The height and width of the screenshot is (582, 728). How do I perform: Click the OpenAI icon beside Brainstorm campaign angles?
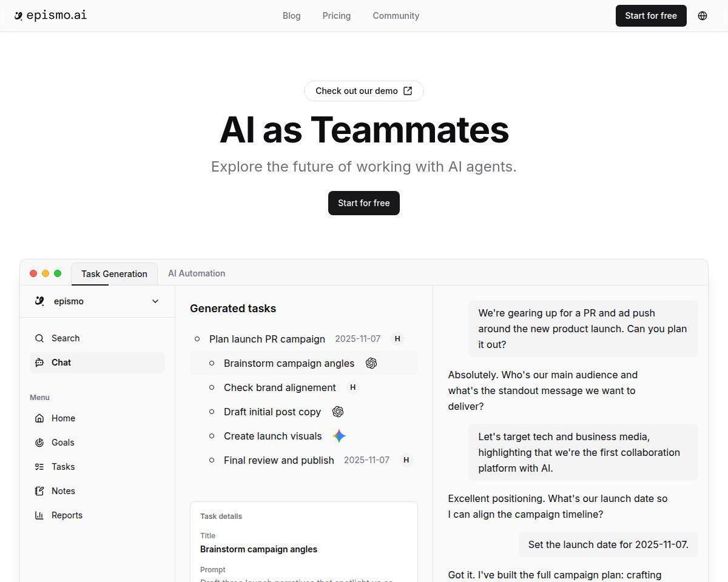click(371, 363)
